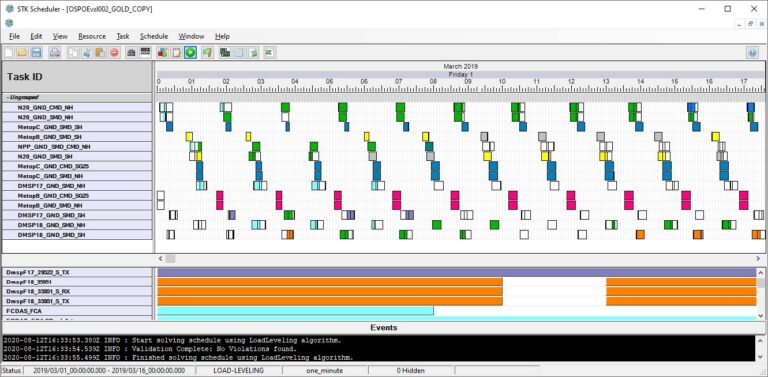Click the New schedule toolbar icon
The width and height of the screenshot is (768, 377).
point(9,52)
